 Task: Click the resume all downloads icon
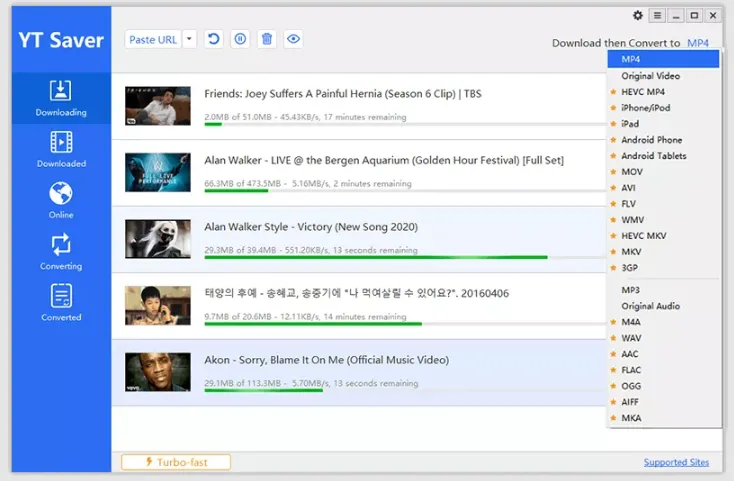(213, 39)
